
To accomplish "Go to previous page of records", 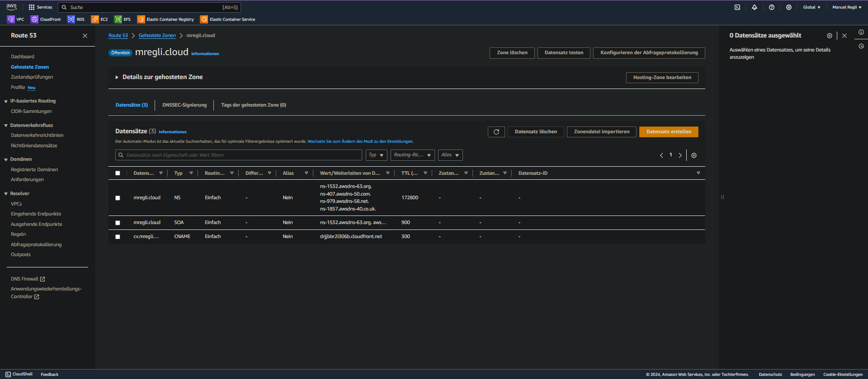I will coord(661,155).
